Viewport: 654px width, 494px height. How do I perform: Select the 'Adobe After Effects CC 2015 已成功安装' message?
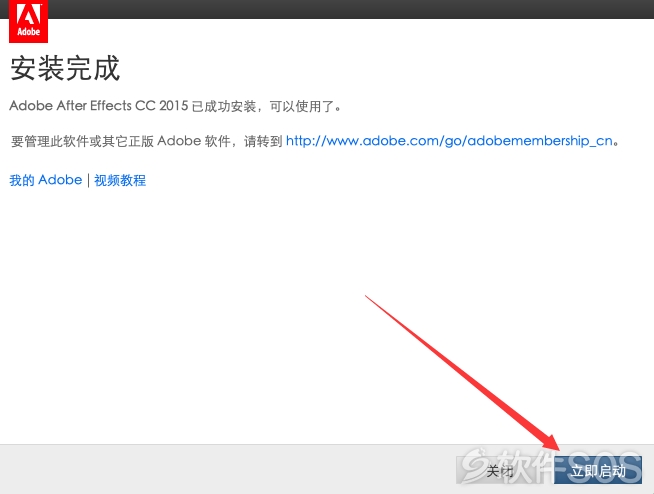133,106
